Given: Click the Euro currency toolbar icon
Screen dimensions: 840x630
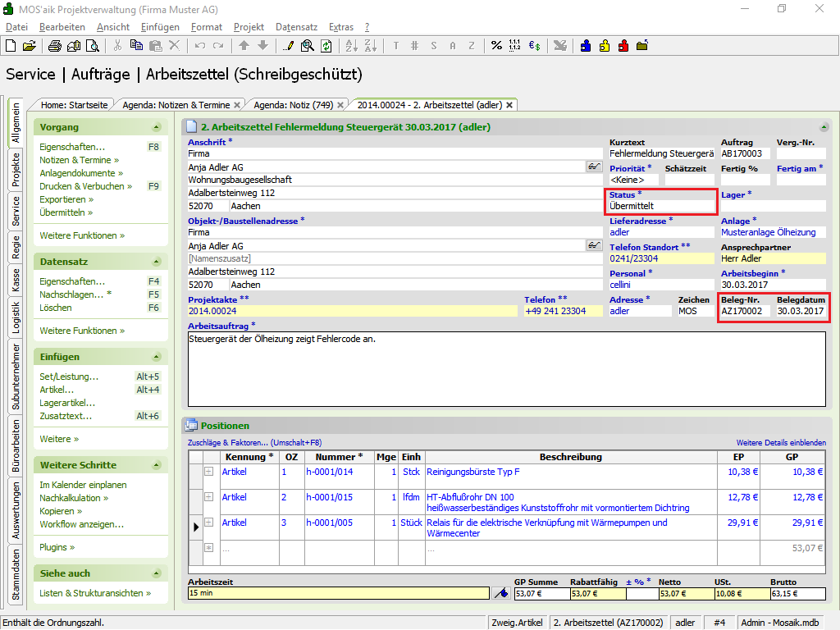Looking at the screenshot, I should (x=534, y=46).
